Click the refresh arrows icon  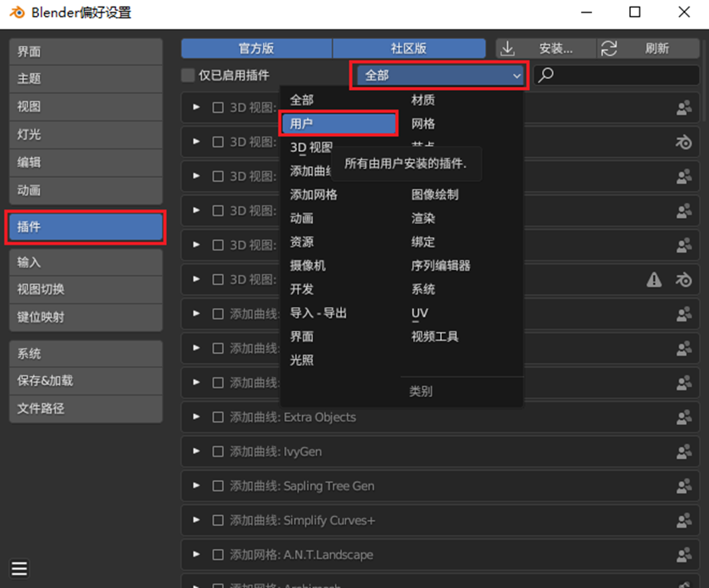pos(609,48)
